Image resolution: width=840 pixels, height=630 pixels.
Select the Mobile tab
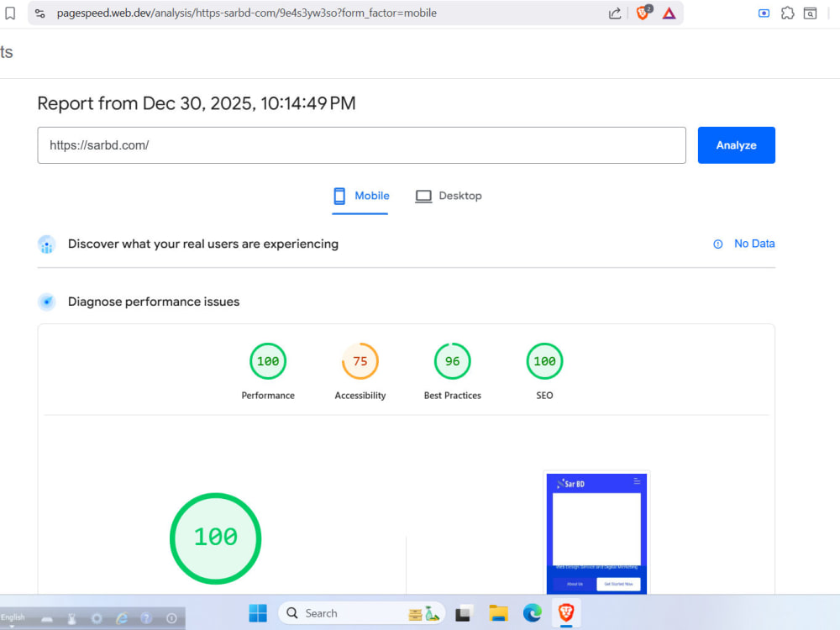tap(360, 196)
